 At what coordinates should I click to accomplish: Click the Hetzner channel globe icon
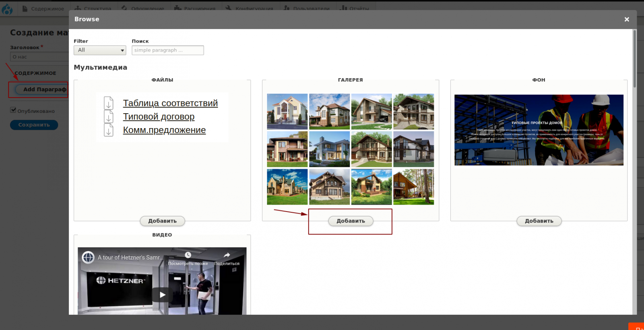88,257
